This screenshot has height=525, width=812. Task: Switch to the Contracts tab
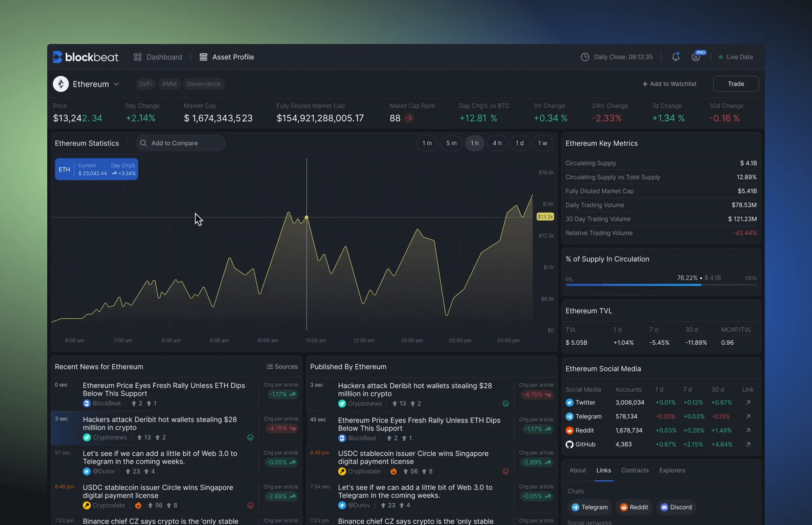point(635,471)
